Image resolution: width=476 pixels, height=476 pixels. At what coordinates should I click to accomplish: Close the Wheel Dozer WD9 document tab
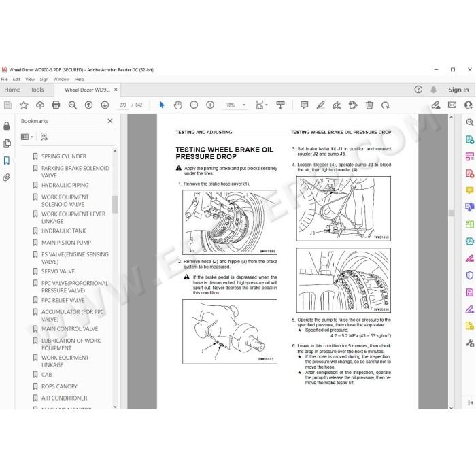click(x=116, y=90)
